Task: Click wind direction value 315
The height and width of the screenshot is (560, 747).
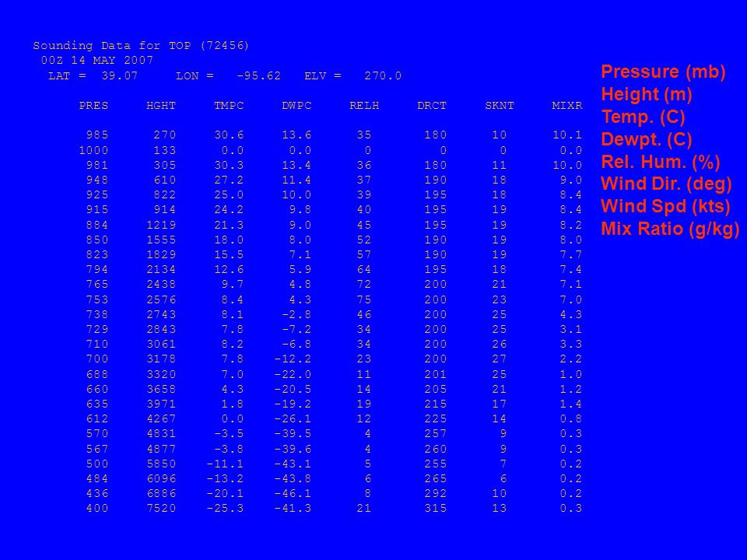Action: coord(436,508)
